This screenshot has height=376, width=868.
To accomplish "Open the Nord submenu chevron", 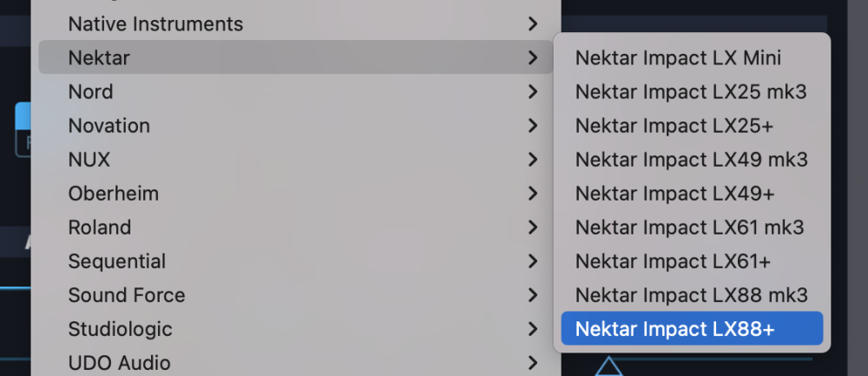I will [x=533, y=92].
